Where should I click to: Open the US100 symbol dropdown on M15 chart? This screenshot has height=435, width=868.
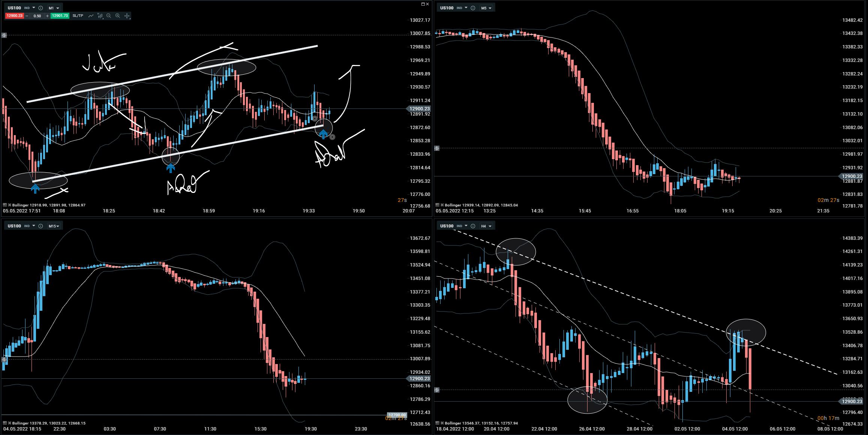[34, 226]
